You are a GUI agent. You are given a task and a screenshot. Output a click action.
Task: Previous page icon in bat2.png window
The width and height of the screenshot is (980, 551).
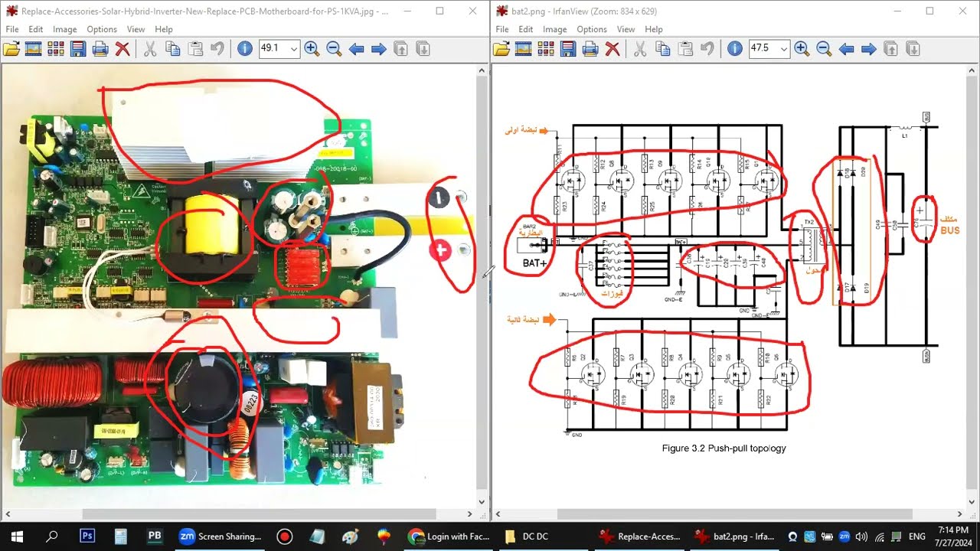point(890,49)
